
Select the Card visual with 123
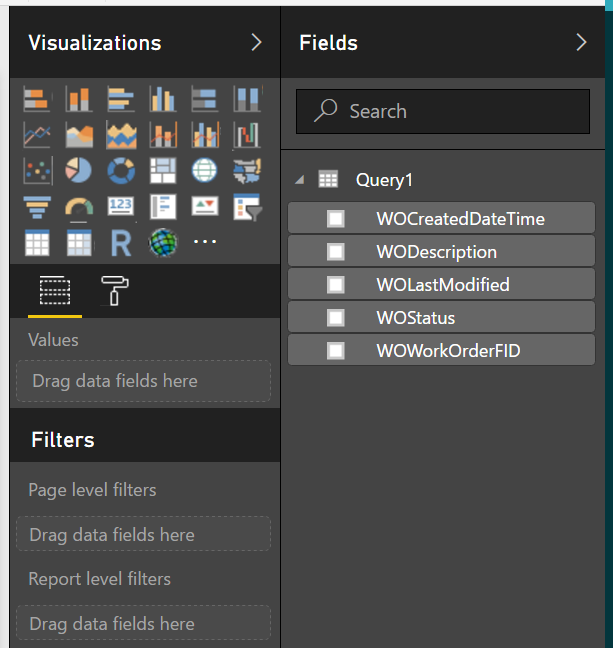tap(121, 205)
